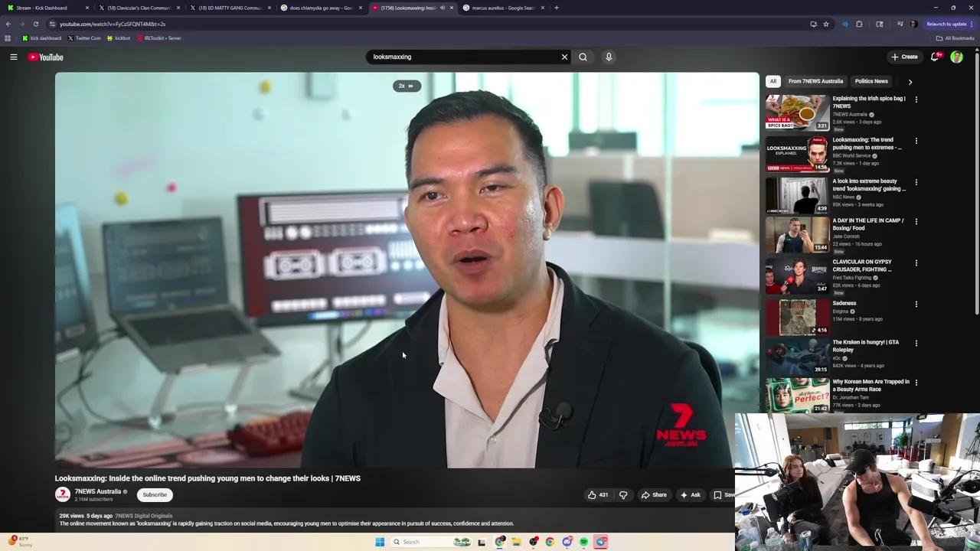Screen dimensions: 980x551
Task: Bookmark this page with star icon
Action: tap(826, 24)
